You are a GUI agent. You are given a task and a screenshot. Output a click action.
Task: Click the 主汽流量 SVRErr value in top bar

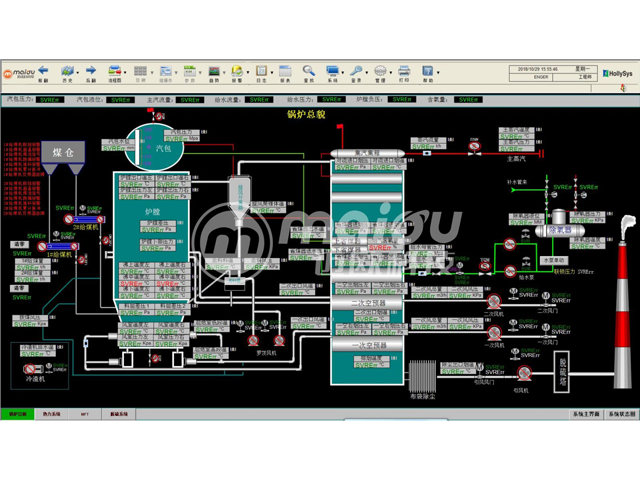tap(190, 100)
